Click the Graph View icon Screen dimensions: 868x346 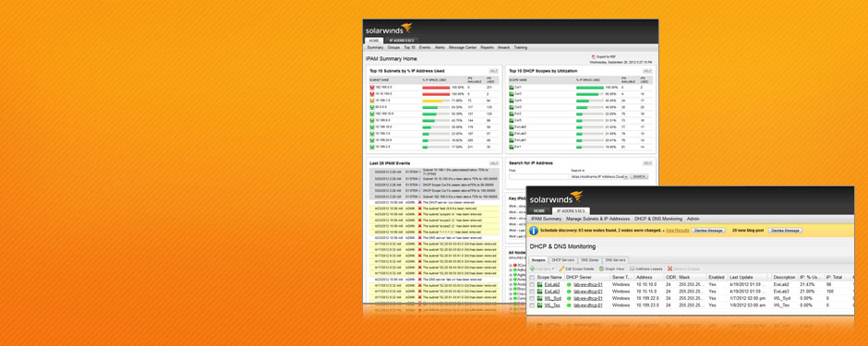(x=601, y=268)
